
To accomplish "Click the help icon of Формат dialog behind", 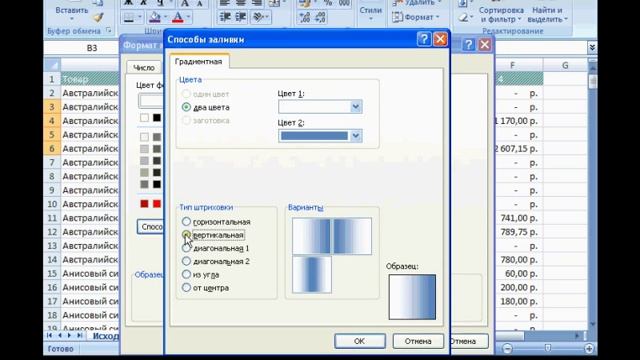I will [x=469, y=44].
